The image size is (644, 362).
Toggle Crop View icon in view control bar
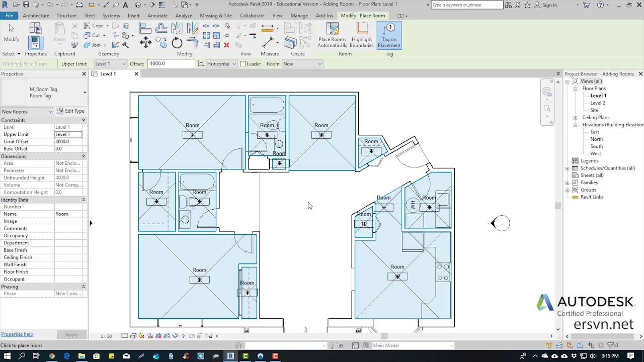[158, 336]
